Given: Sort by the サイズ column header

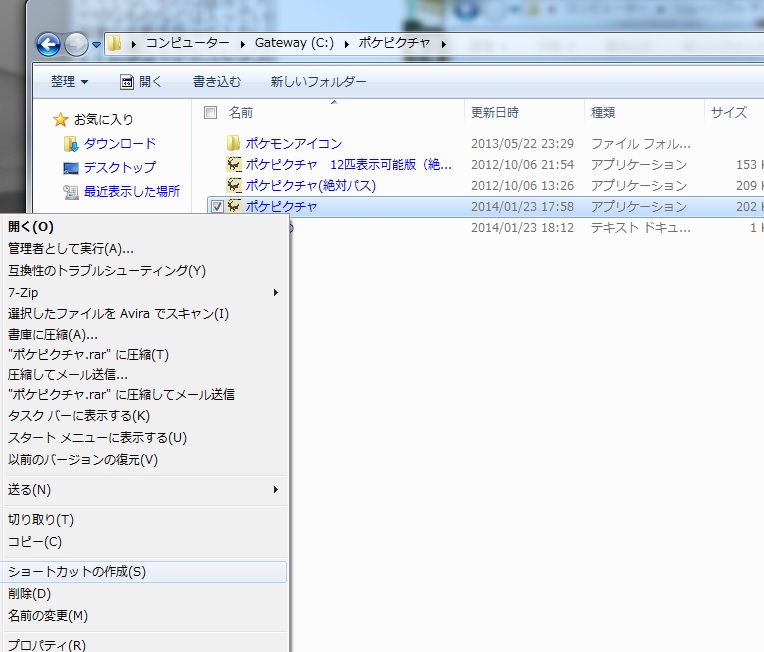Looking at the screenshot, I should [x=728, y=113].
